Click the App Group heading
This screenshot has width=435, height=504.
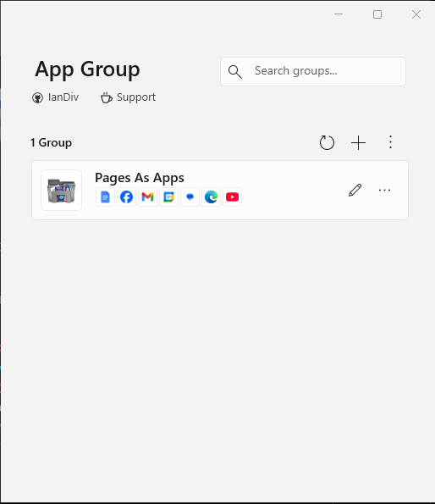pyautogui.click(x=87, y=69)
